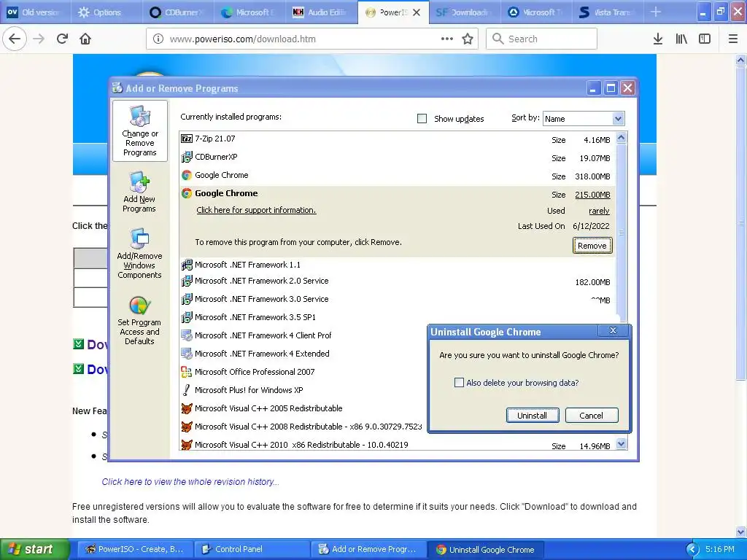Cancel the Chrome uninstall dialog
Screen dimensions: 747x560
pyautogui.click(x=591, y=415)
